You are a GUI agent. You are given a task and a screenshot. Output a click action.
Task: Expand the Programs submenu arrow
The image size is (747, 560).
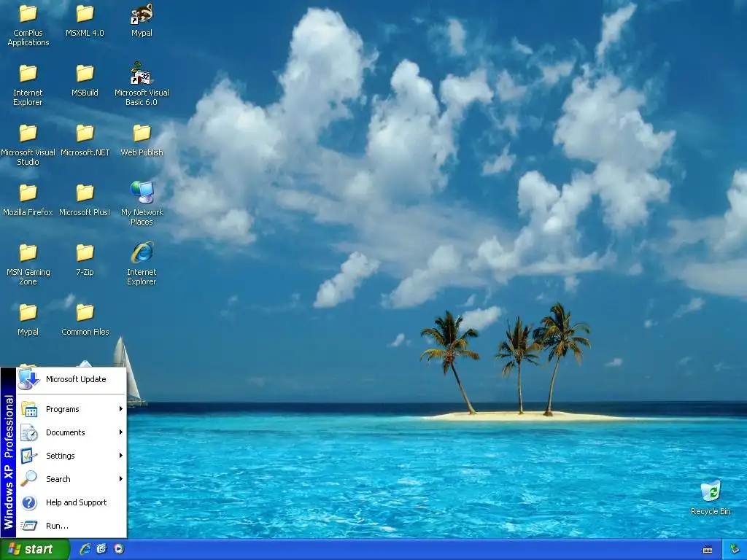[121, 409]
